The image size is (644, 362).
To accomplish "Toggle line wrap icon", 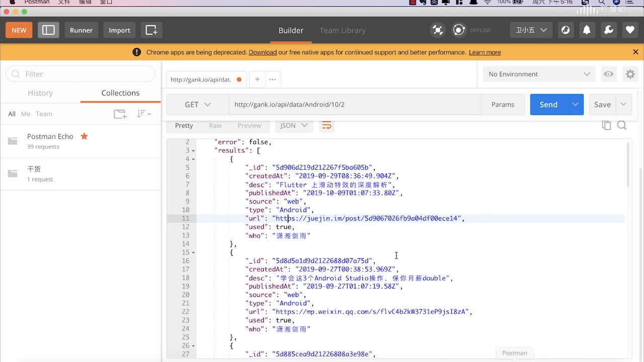I will 327,126.
